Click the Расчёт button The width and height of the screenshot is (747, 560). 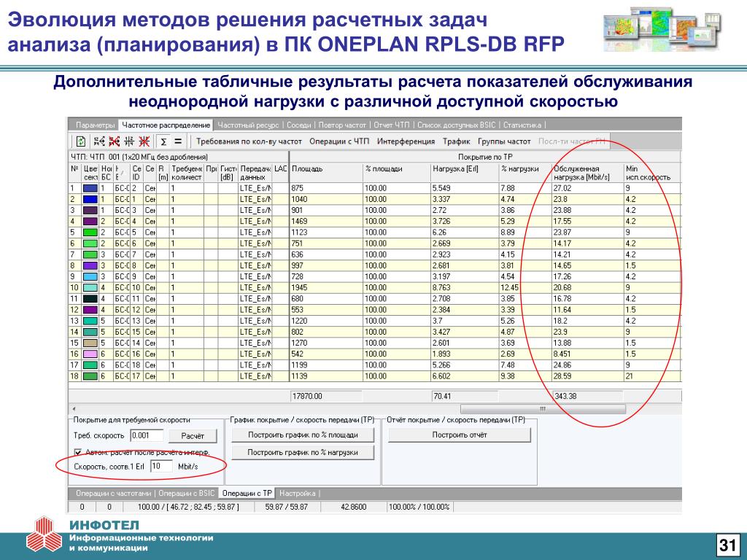click(193, 436)
